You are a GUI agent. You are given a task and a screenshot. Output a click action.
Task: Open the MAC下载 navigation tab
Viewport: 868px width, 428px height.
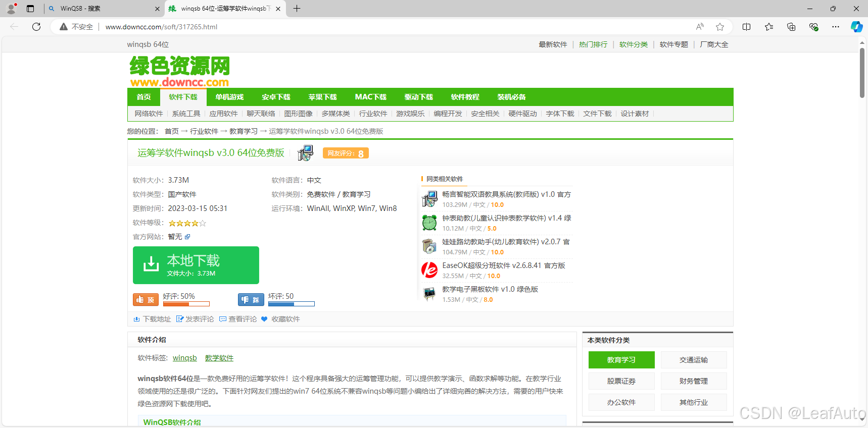point(371,97)
